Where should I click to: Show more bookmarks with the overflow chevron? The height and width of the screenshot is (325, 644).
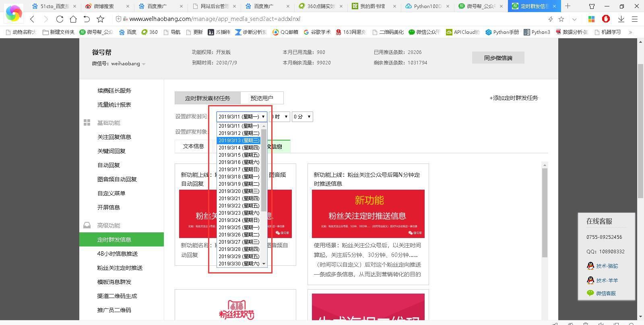630,32
